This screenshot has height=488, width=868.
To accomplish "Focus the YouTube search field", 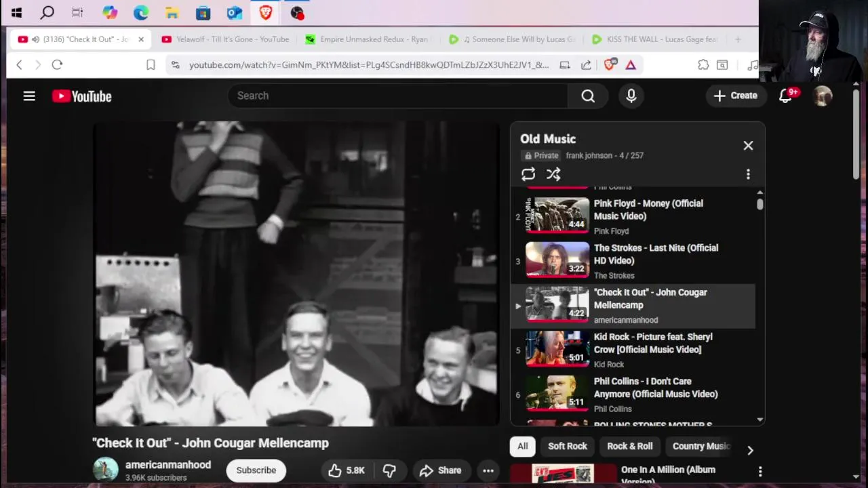I will point(397,96).
